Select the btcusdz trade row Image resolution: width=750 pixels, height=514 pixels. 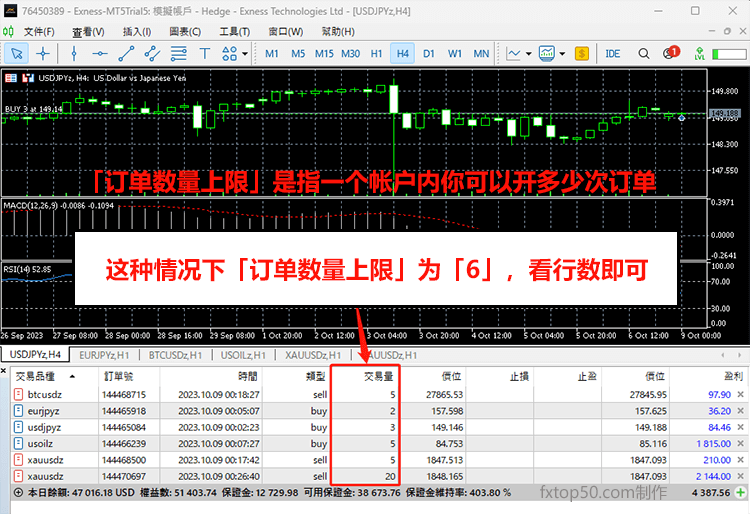(378, 394)
